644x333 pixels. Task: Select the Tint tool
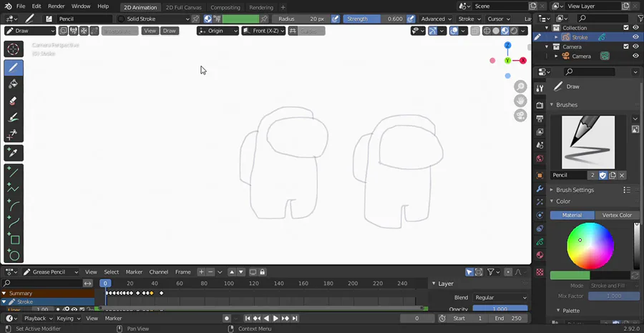click(14, 118)
